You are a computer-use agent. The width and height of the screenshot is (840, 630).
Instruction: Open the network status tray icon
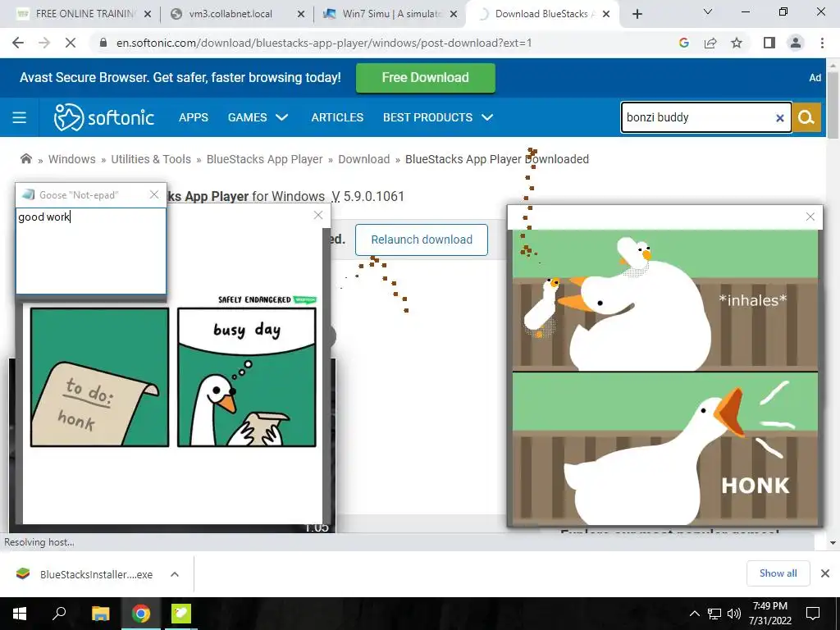pyautogui.click(x=714, y=614)
